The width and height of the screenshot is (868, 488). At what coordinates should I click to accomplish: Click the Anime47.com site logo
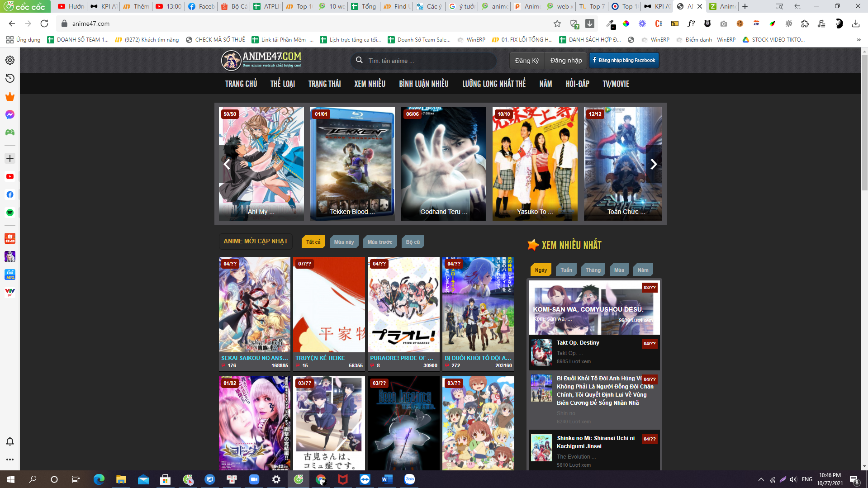[261, 60]
